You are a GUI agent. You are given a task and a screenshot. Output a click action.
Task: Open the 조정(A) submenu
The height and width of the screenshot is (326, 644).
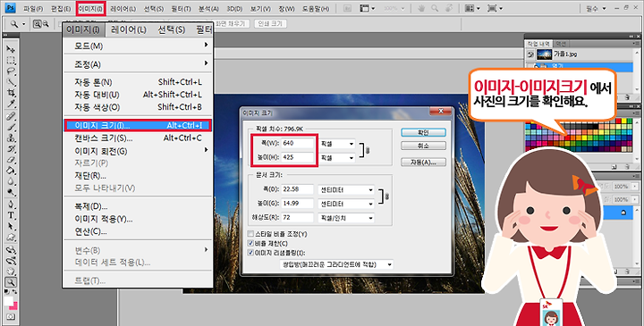click(138, 64)
